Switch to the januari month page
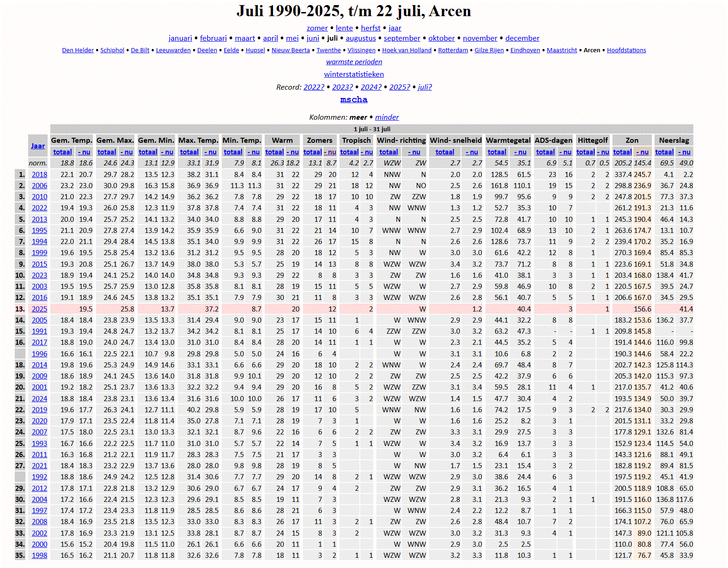 [x=180, y=38]
